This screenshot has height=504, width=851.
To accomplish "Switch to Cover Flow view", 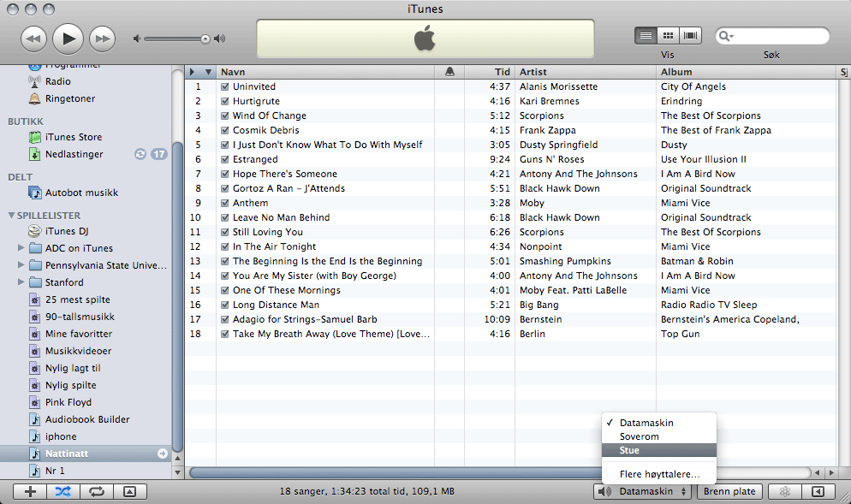I will [x=690, y=36].
